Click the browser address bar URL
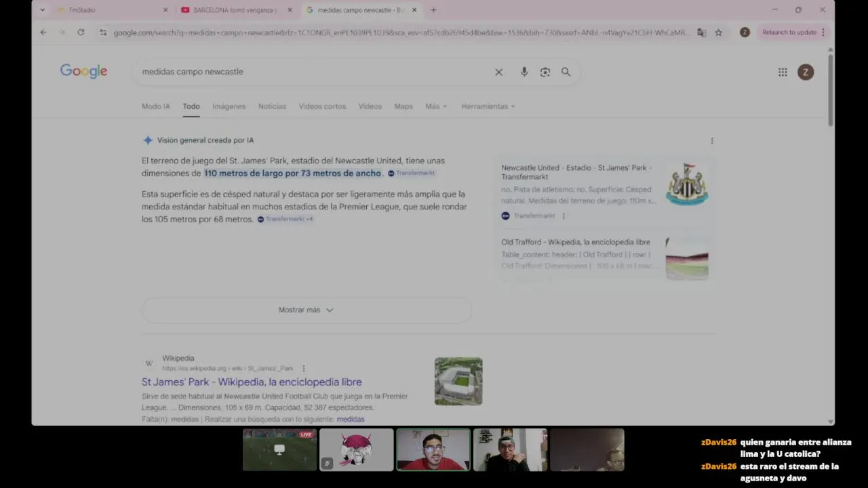 (400, 32)
